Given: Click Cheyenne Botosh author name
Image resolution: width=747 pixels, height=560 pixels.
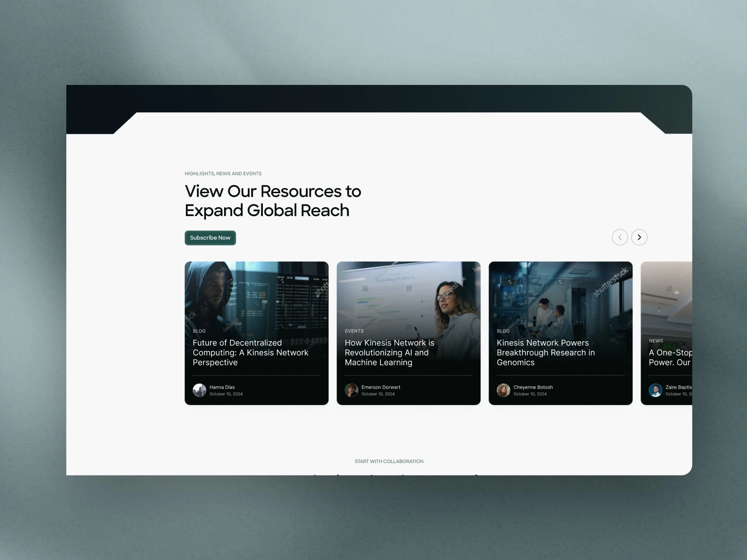Looking at the screenshot, I should 533,387.
